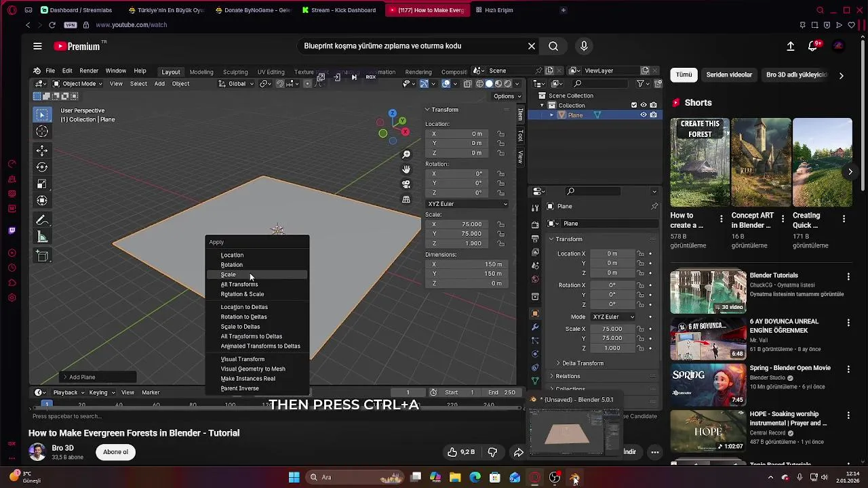This screenshot has height=488, width=868.
Task: Clear the YouTube search box text
Action: point(532,46)
